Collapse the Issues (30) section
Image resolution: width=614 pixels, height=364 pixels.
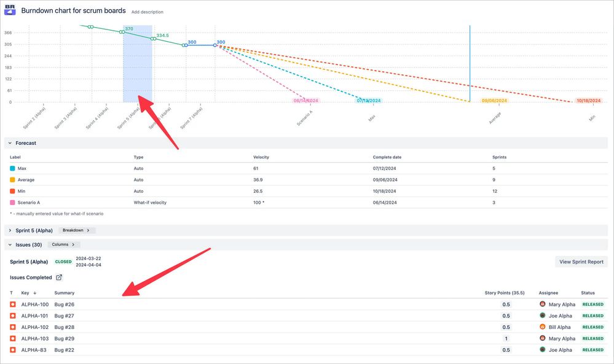coord(9,244)
